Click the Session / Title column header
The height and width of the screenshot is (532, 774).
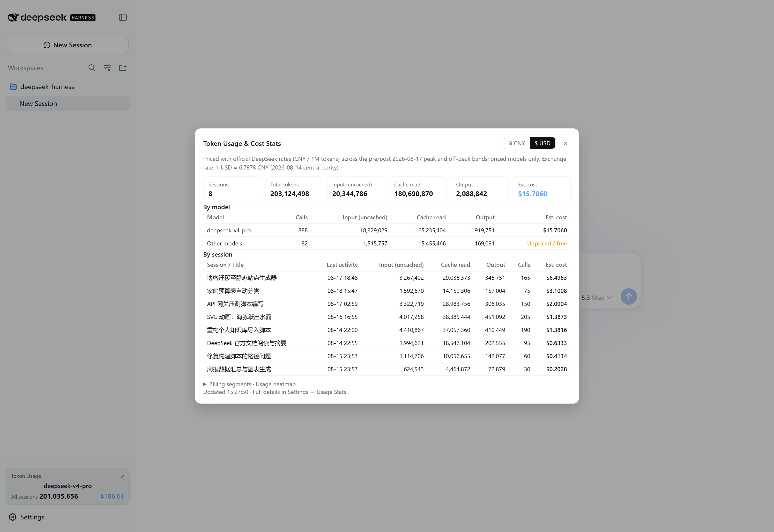pyautogui.click(x=225, y=265)
